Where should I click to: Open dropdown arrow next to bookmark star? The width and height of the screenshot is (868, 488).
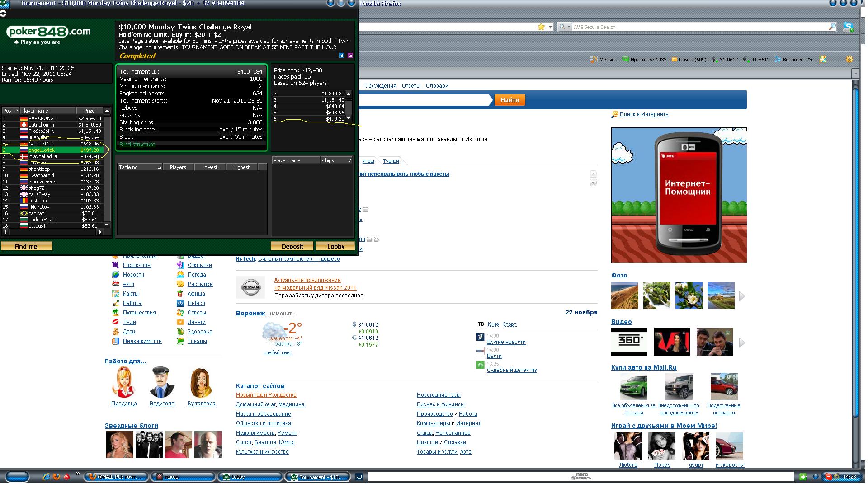click(550, 27)
